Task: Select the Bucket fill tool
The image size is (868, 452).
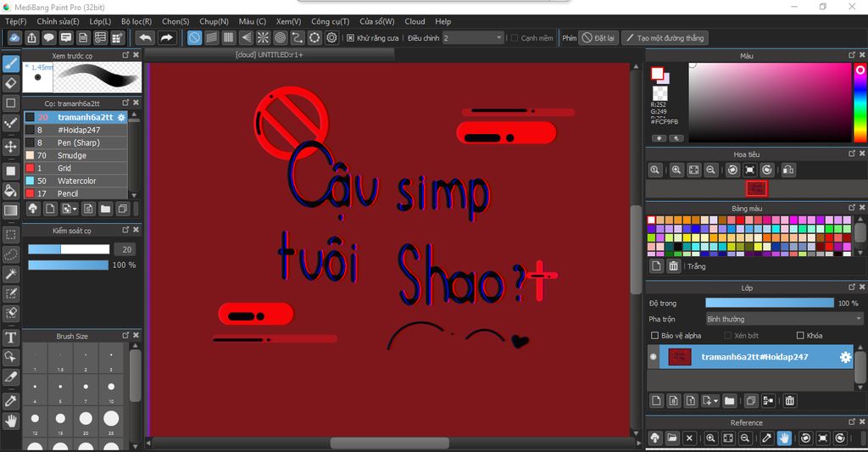Action: [10, 191]
